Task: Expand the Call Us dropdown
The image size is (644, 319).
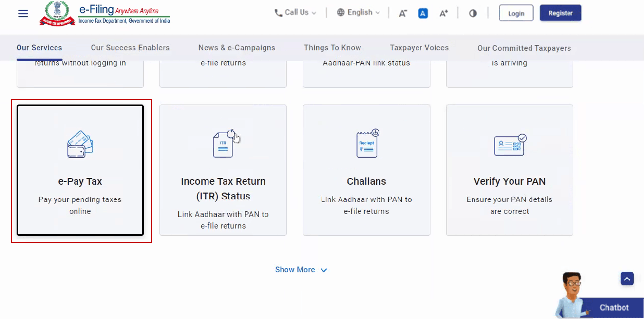Action: pos(296,13)
